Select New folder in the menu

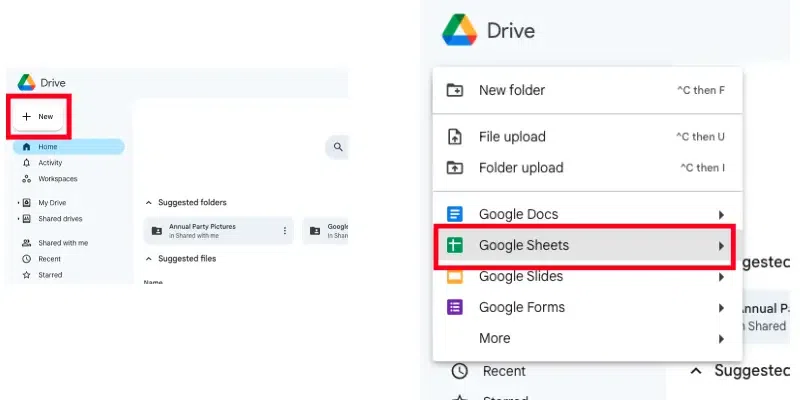(x=587, y=90)
